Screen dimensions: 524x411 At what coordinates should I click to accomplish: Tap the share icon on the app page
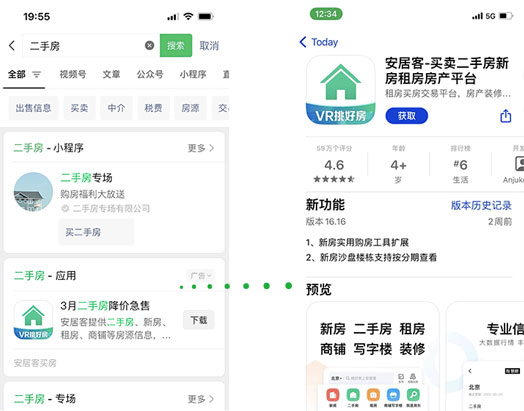(506, 116)
